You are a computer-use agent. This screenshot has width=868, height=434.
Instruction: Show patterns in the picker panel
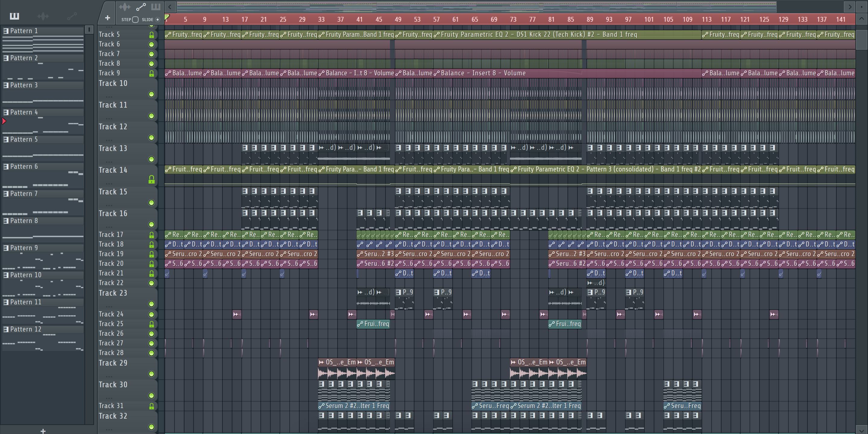(14, 16)
